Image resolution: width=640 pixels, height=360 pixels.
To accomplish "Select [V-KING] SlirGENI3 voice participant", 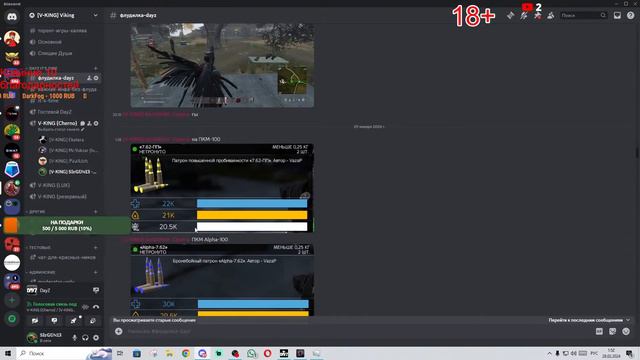I will click(x=69, y=172).
